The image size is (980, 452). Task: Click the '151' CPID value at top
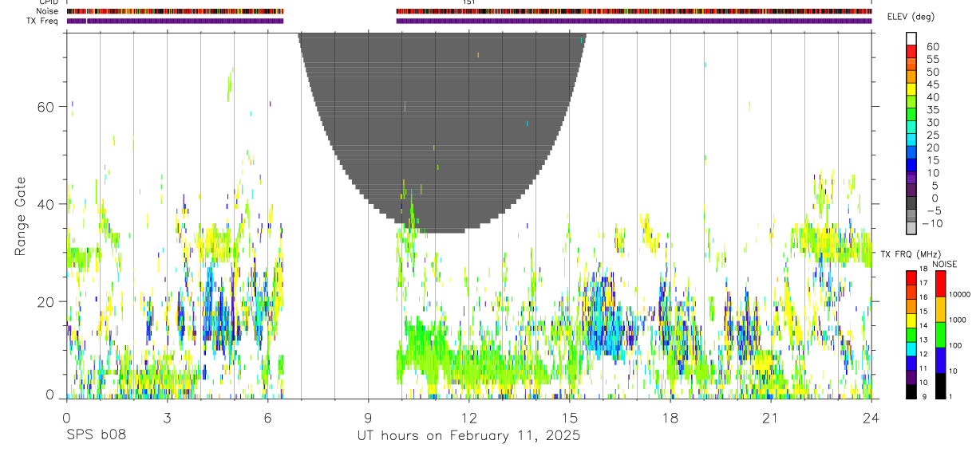click(x=469, y=2)
